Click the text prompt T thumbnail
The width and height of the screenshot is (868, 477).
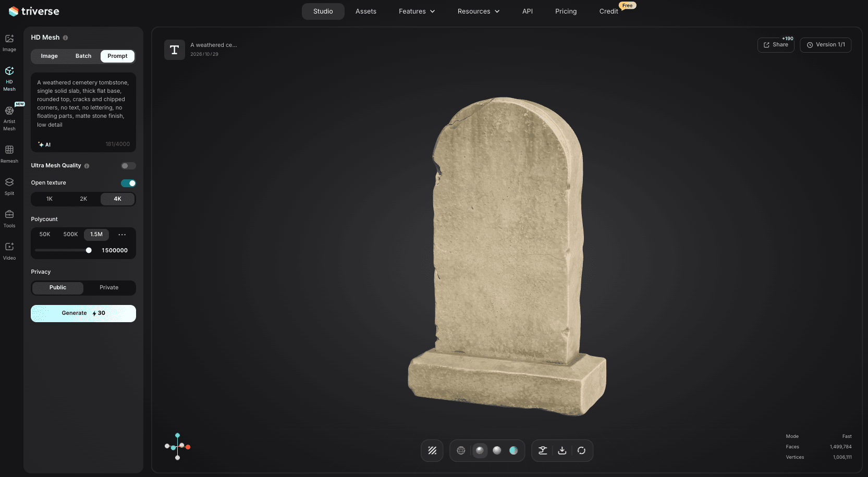[175, 50]
